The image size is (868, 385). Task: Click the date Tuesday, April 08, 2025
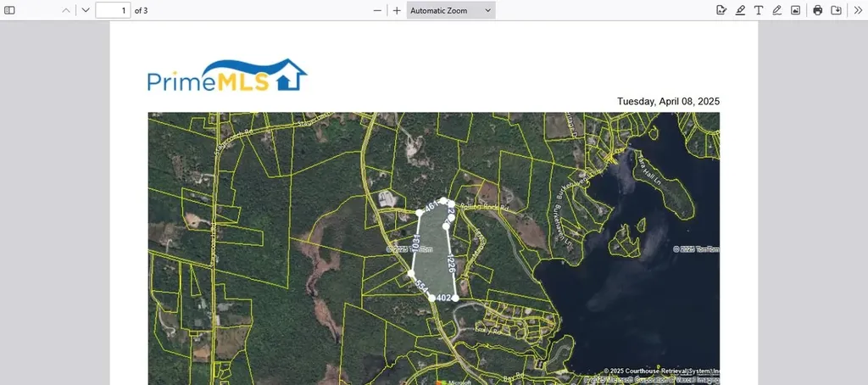[x=668, y=101]
